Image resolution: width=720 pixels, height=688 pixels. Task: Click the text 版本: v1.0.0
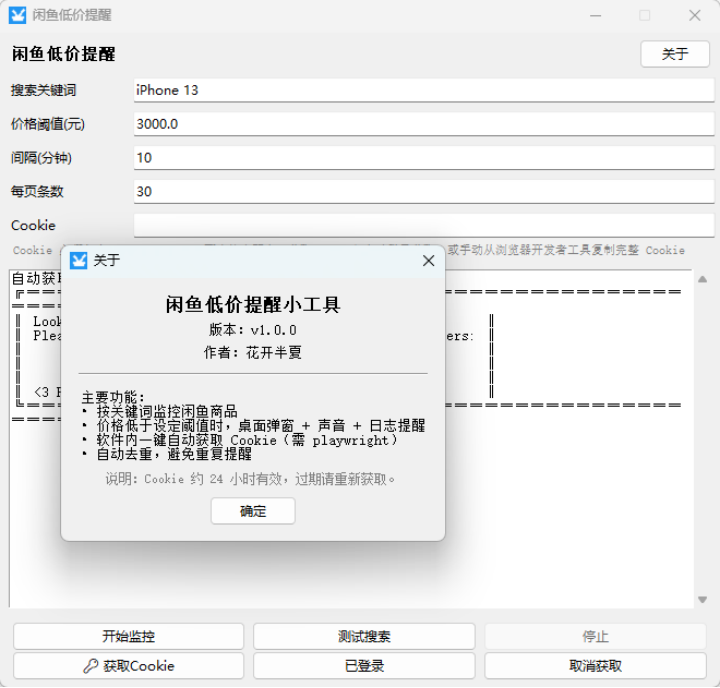point(253,330)
